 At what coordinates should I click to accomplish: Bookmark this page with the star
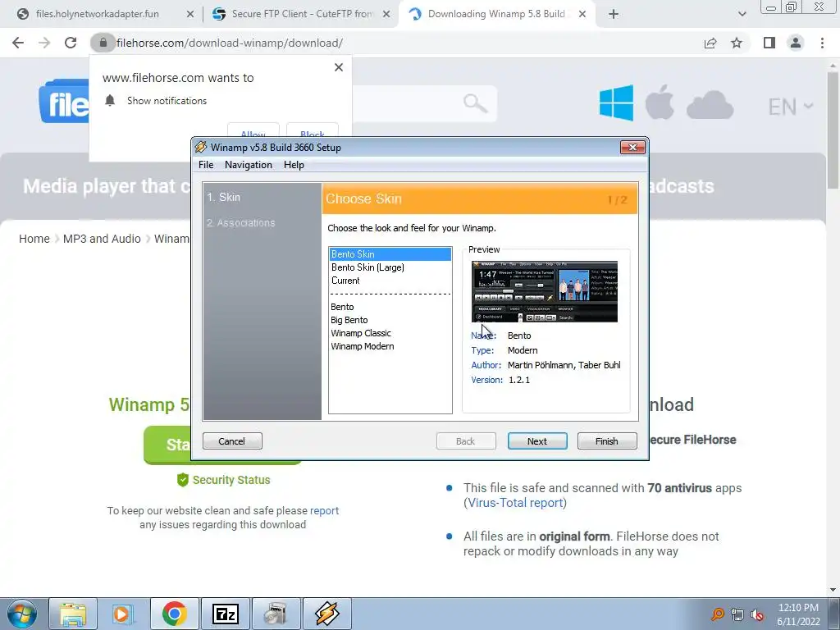(737, 43)
